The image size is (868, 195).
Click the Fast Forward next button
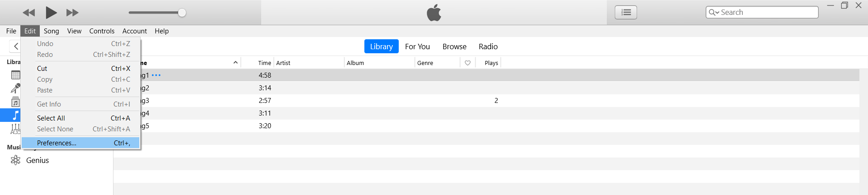coord(72,13)
